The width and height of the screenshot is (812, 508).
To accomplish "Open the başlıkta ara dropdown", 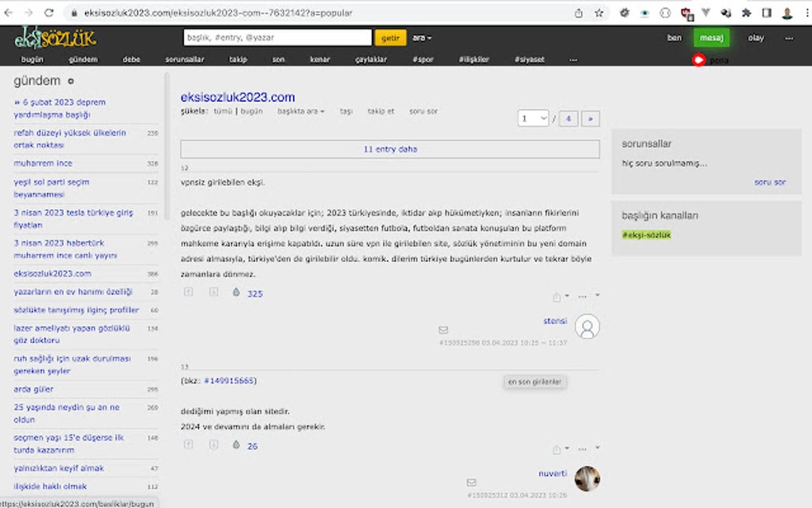I will pyautogui.click(x=301, y=111).
